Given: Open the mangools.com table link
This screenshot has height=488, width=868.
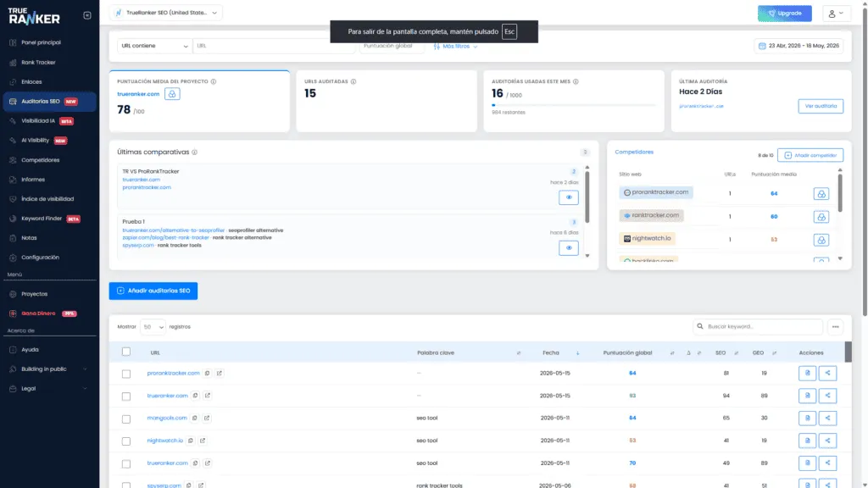Looking at the screenshot, I should 167,419.
